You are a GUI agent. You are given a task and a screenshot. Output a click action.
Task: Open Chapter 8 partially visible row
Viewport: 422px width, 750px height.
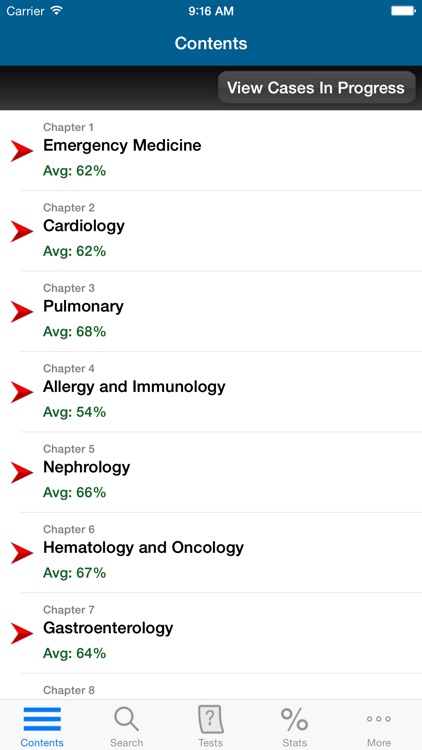(x=211, y=686)
